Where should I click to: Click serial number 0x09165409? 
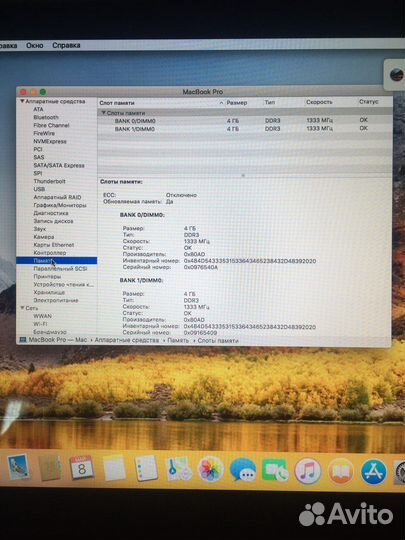(x=200, y=333)
